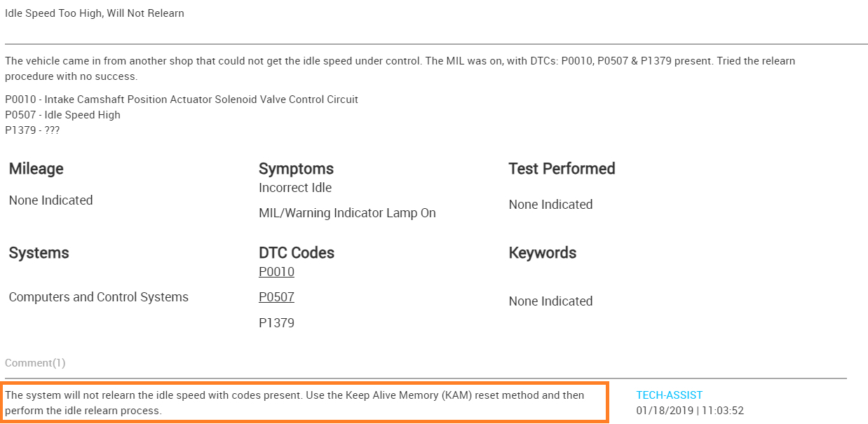This screenshot has width=868, height=424.
Task: Click the Test Performed heading
Action: [562, 169]
